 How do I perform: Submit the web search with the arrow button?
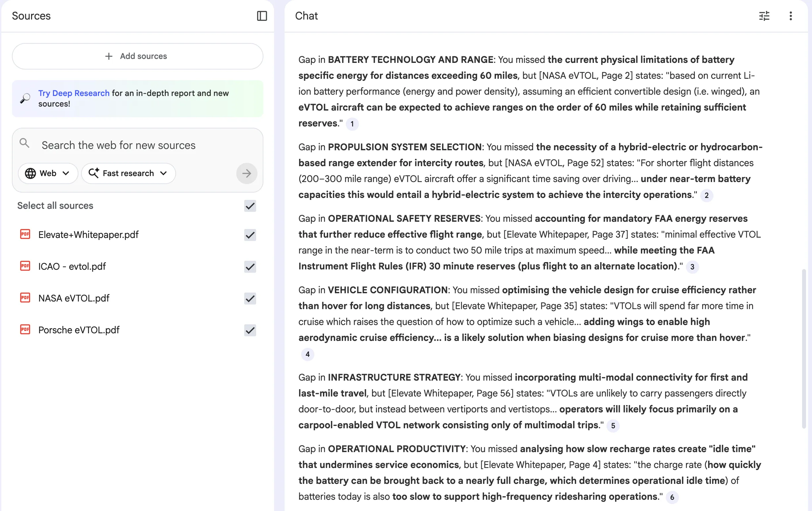[247, 173]
